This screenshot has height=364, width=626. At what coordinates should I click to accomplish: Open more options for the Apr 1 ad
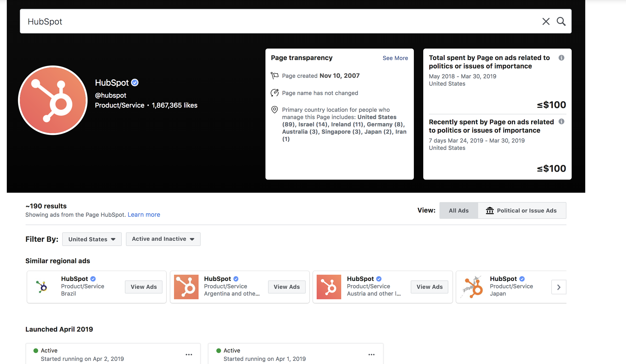point(371,355)
